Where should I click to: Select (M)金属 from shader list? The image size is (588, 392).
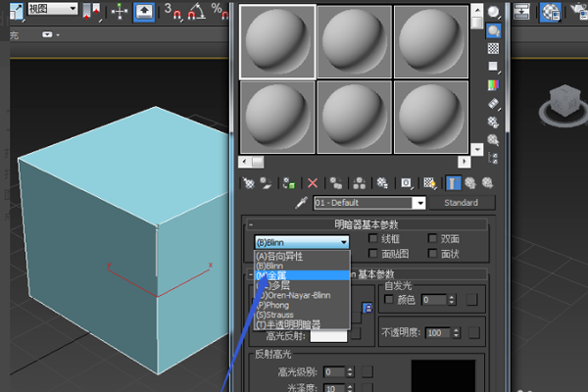pos(302,275)
